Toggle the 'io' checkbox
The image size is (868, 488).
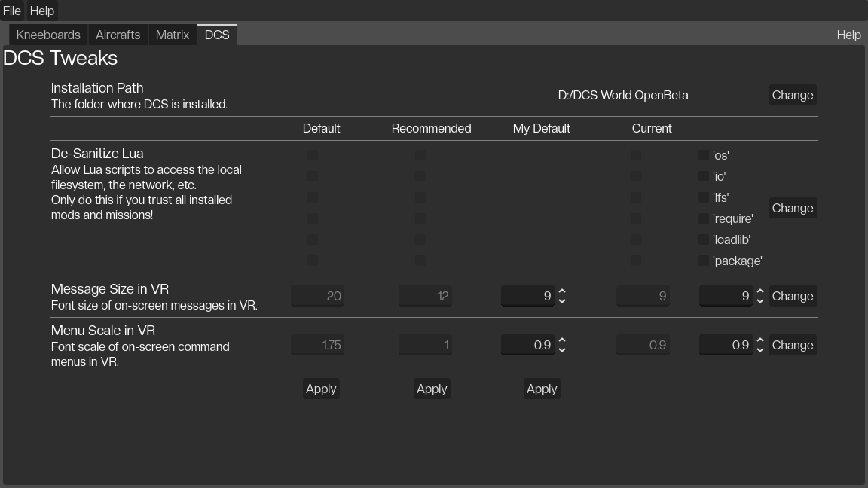point(703,176)
